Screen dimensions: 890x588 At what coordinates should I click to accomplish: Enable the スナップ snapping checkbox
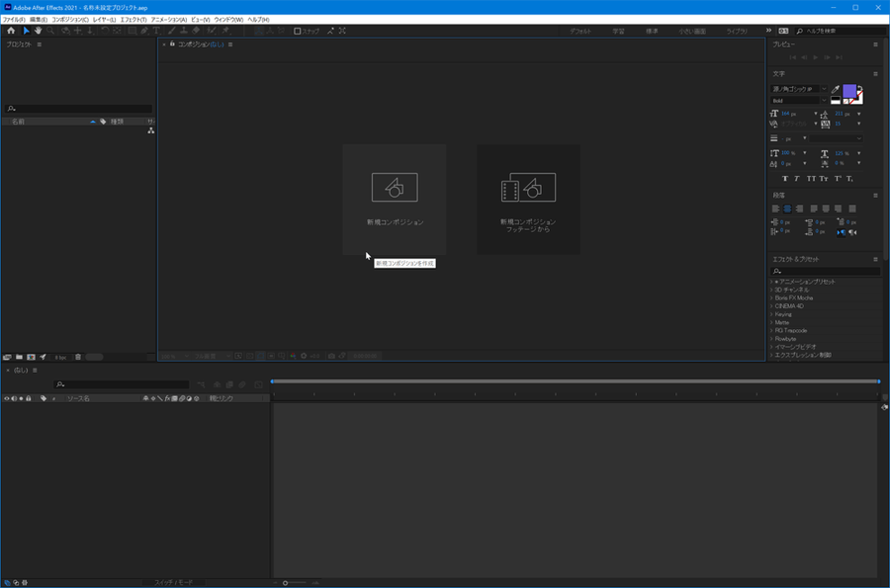tap(298, 31)
